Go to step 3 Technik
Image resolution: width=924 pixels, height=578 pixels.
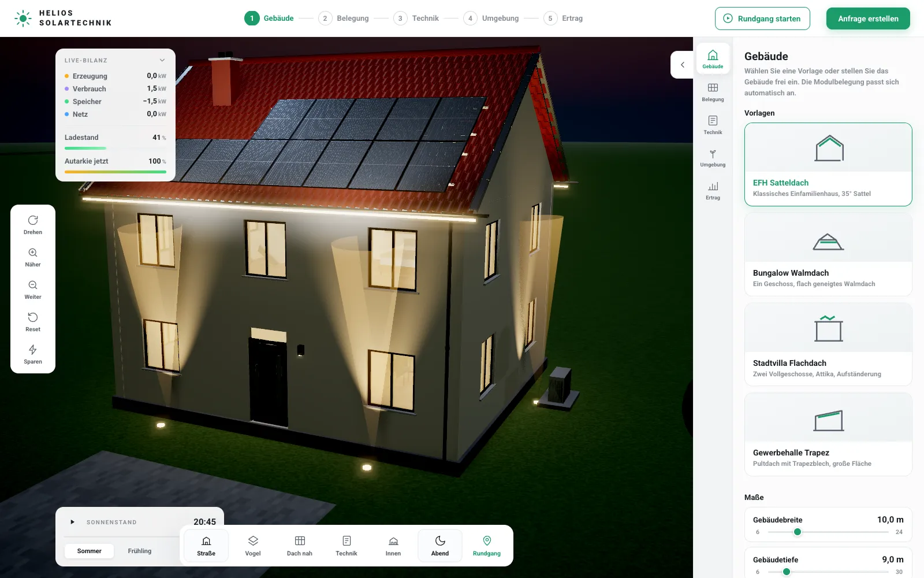pyautogui.click(x=416, y=18)
